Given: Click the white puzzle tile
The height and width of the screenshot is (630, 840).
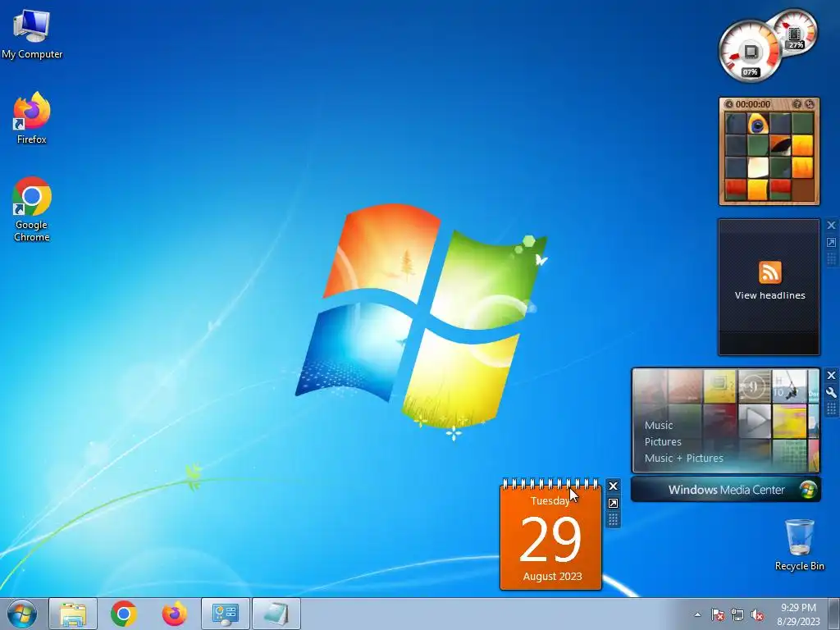Looking at the screenshot, I should click(757, 167).
